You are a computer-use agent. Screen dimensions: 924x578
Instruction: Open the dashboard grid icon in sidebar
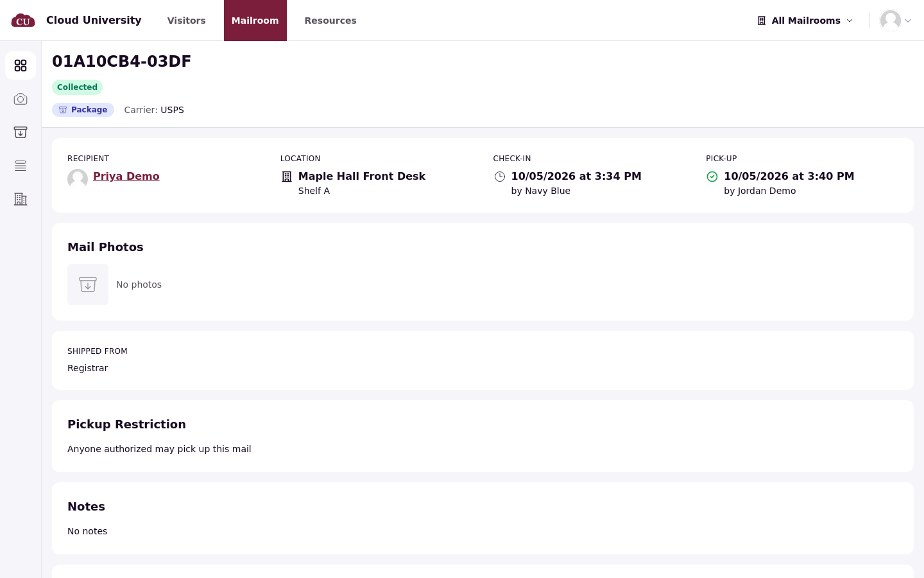21,66
